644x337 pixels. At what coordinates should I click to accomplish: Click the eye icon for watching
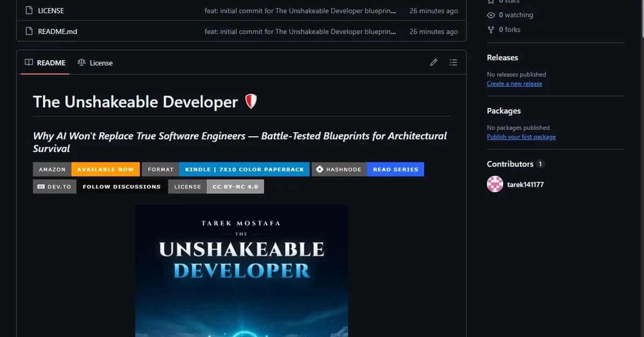[491, 15]
